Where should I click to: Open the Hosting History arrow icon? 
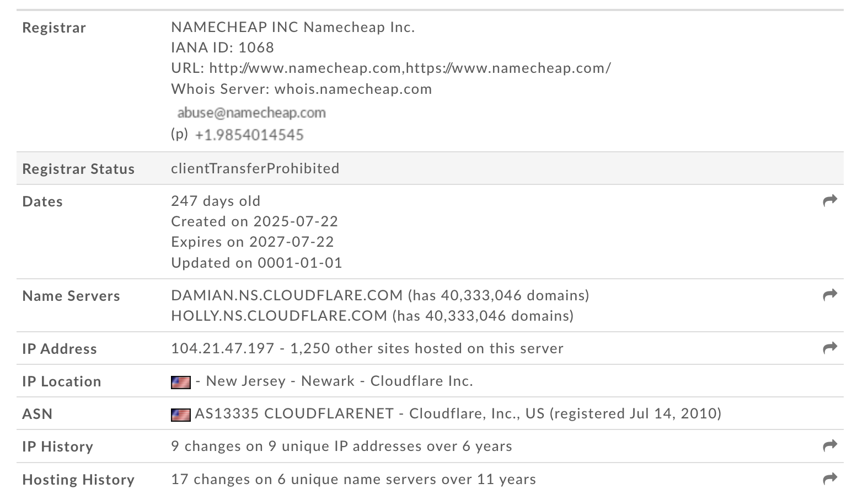click(830, 479)
